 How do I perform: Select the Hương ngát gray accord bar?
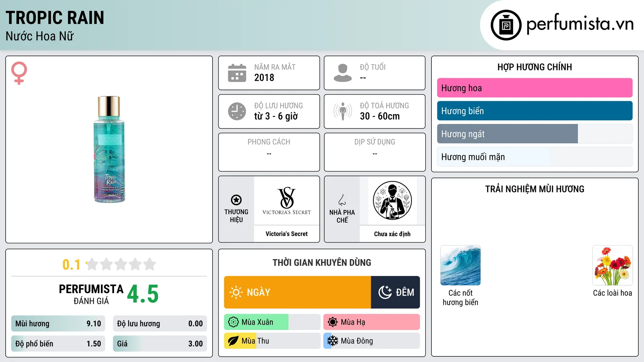tap(535, 134)
